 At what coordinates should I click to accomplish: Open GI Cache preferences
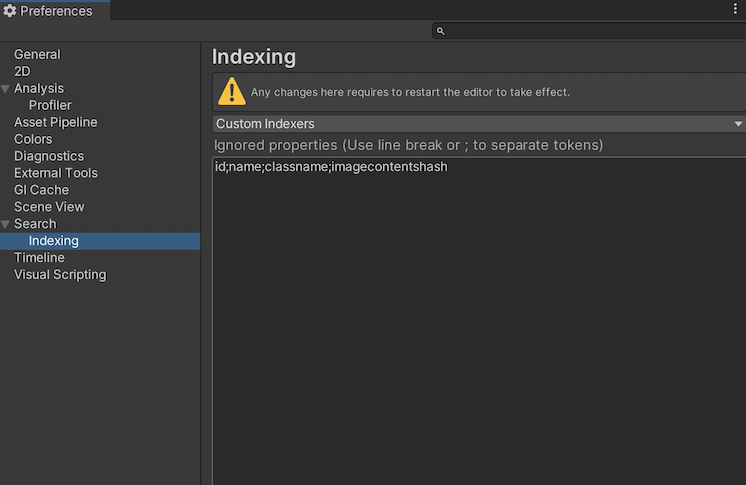(x=41, y=191)
